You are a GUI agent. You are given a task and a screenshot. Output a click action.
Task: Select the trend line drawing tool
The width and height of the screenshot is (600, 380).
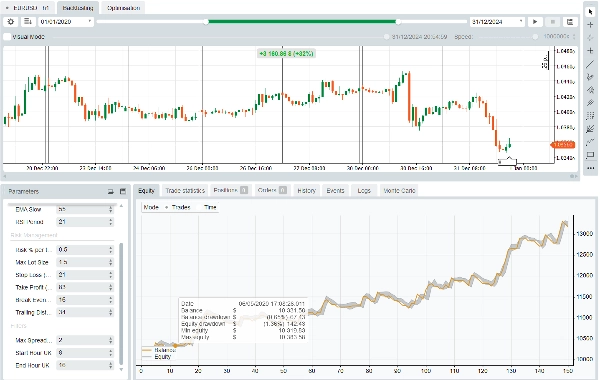pyautogui.click(x=590, y=64)
